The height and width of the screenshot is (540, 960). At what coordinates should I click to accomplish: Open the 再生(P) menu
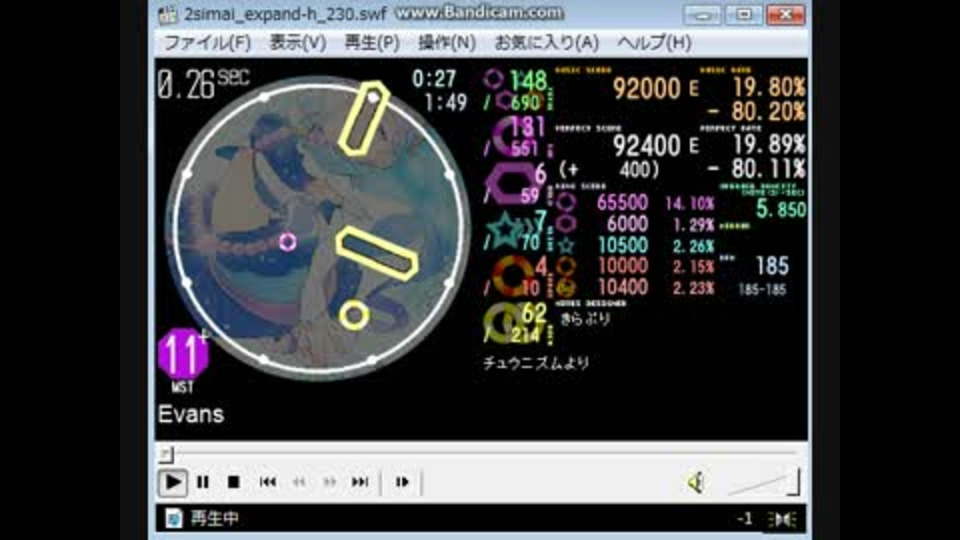[372, 42]
